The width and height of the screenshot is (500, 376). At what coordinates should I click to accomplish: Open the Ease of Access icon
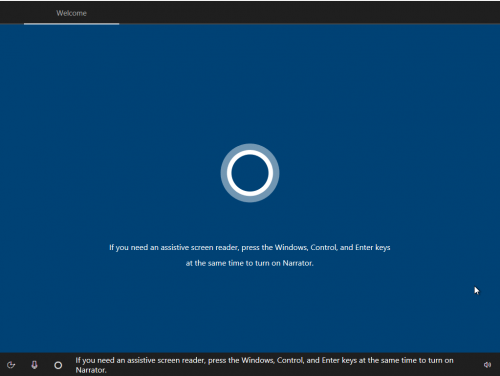[11, 365]
